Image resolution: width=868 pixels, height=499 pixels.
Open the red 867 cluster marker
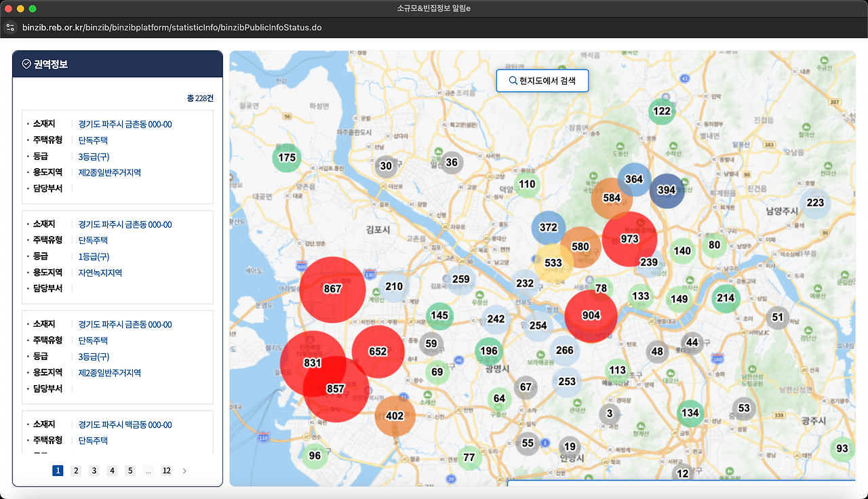click(332, 289)
